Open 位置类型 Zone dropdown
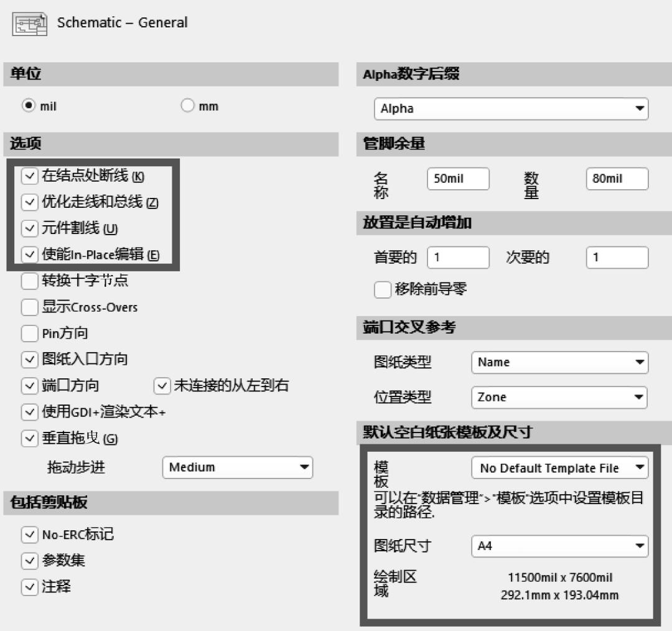 (559, 397)
